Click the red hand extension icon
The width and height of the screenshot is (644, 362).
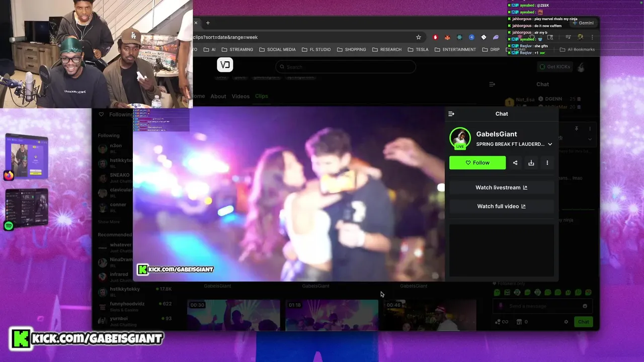coord(435,37)
